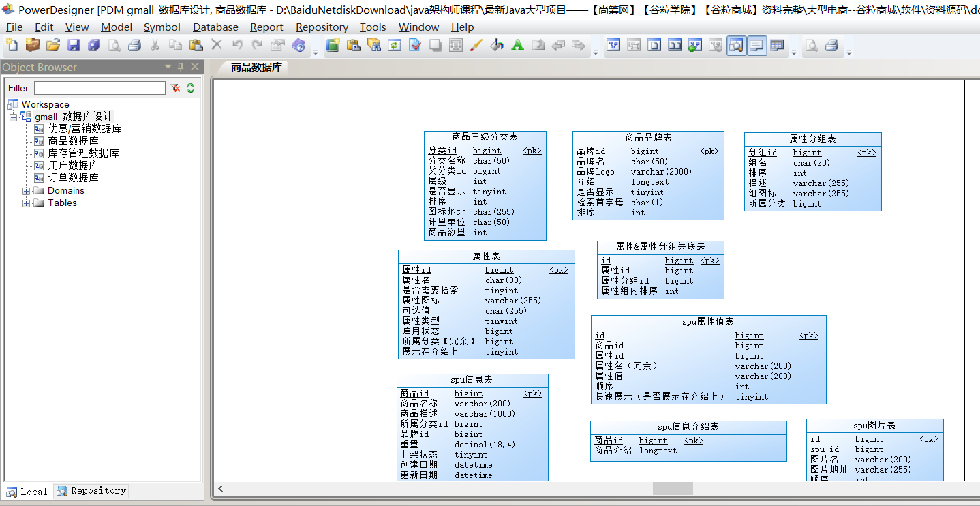The height and width of the screenshot is (506, 980).
Task: Click the second Print Preview icon at toolbar end
Action: point(811,46)
